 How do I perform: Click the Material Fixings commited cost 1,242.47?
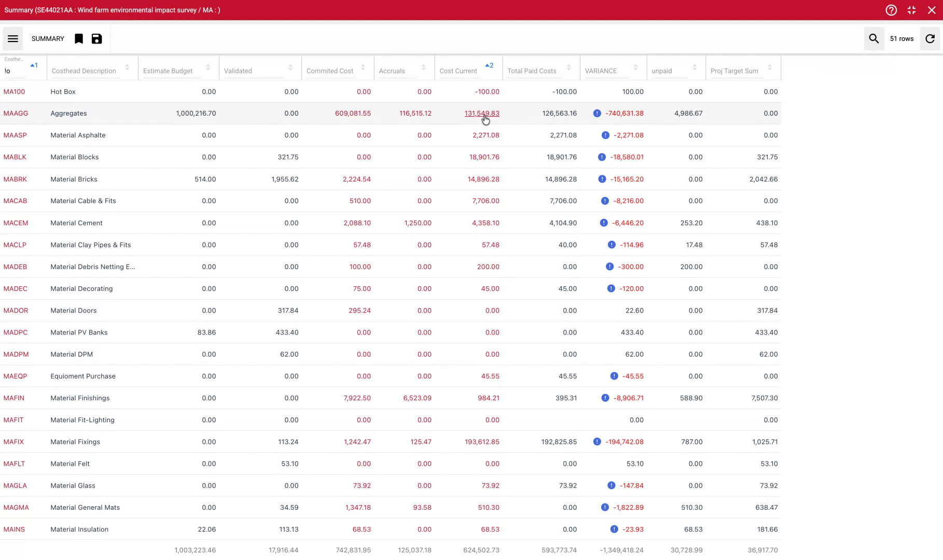click(x=357, y=442)
